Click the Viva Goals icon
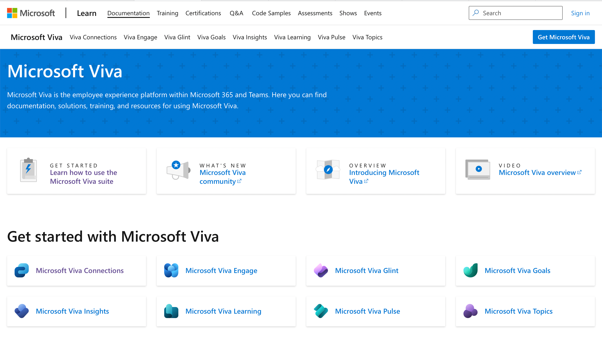Viewport: 602px width, 364px height. coord(470,271)
